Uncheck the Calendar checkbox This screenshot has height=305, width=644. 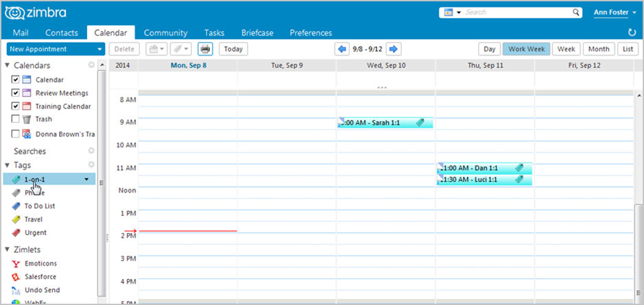15,80
